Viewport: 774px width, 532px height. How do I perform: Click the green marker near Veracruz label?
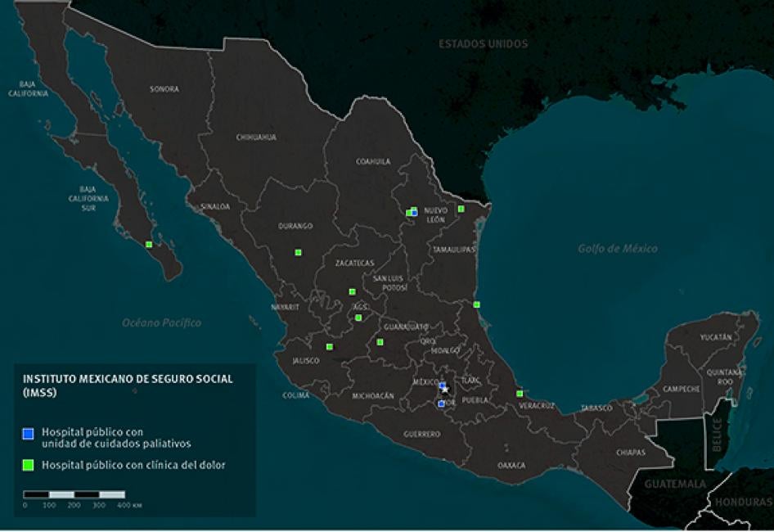point(520,394)
